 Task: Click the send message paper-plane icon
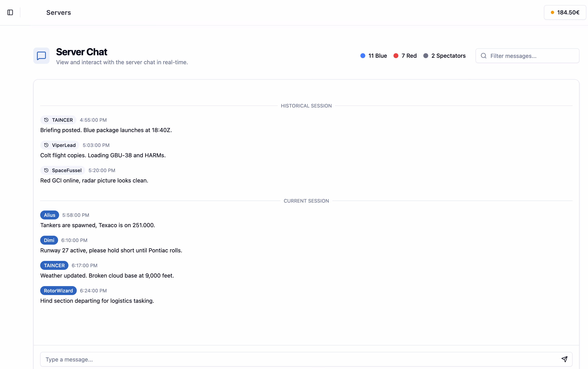pyautogui.click(x=564, y=359)
